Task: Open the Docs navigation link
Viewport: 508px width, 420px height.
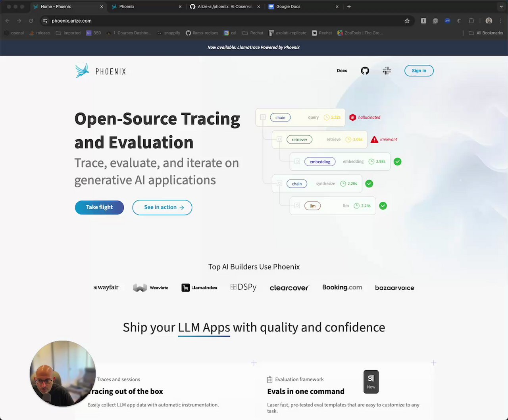Action: pos(342,71)
